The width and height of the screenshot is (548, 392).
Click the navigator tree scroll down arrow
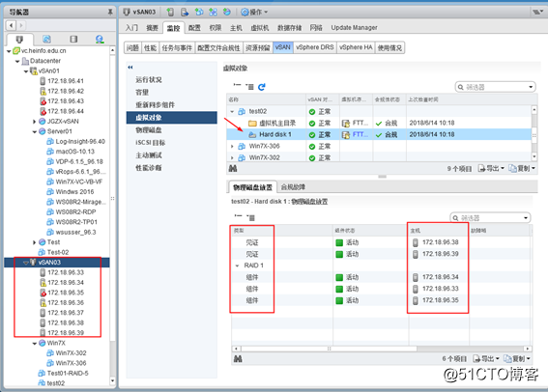point(112,380)
